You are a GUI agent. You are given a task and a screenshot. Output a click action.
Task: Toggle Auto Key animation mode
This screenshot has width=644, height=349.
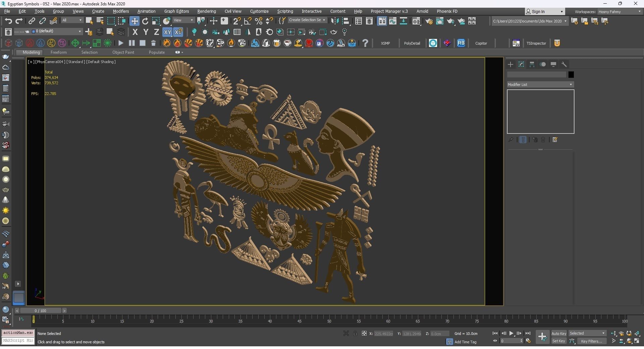point(558,333)
